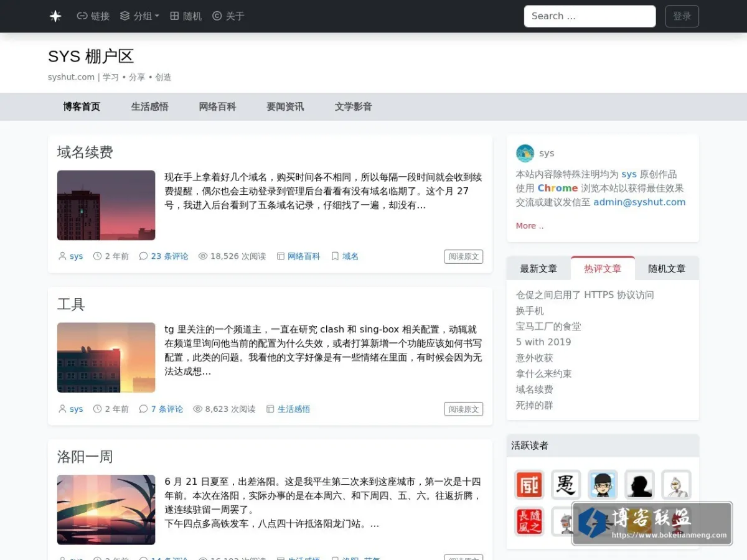Click the copyright icon beside 关于
Image resolution: width=747 pixels, height=560 pixels.
tap(217, 16)
